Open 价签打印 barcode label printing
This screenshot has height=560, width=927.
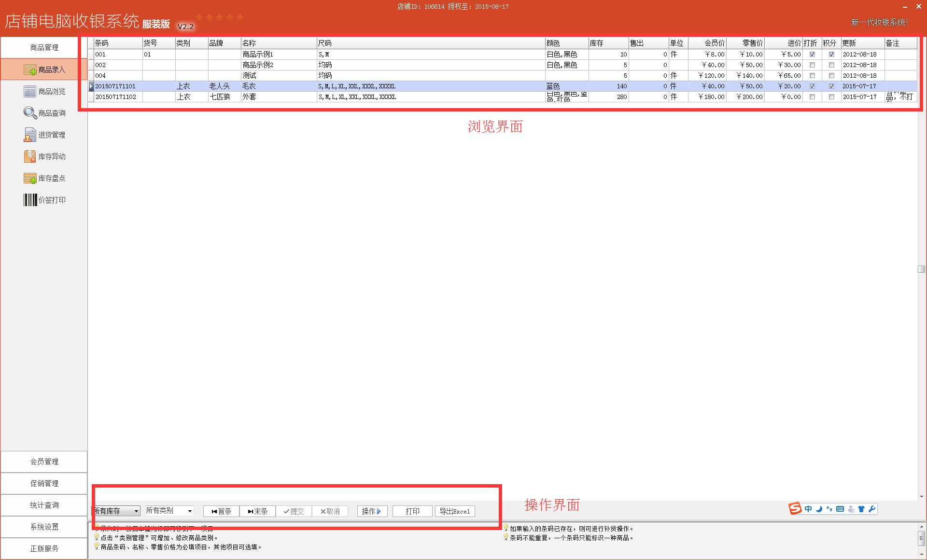click(44, 200)
